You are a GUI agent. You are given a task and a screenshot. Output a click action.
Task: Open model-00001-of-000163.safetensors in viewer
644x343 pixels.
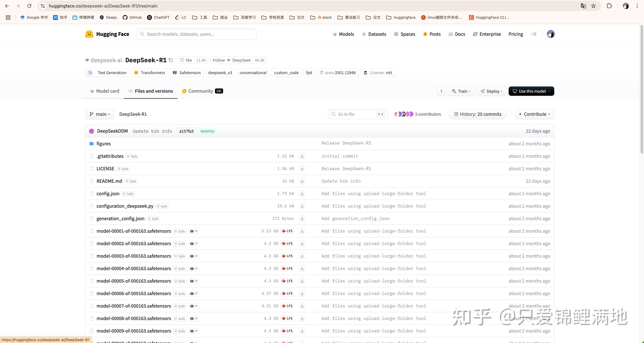(193, 231)
